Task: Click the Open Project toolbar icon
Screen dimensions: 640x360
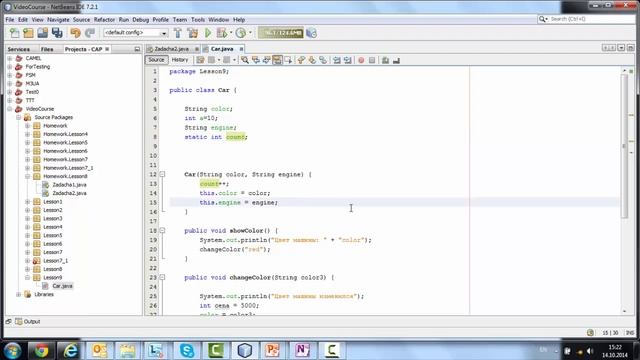Action: (42, 33)
